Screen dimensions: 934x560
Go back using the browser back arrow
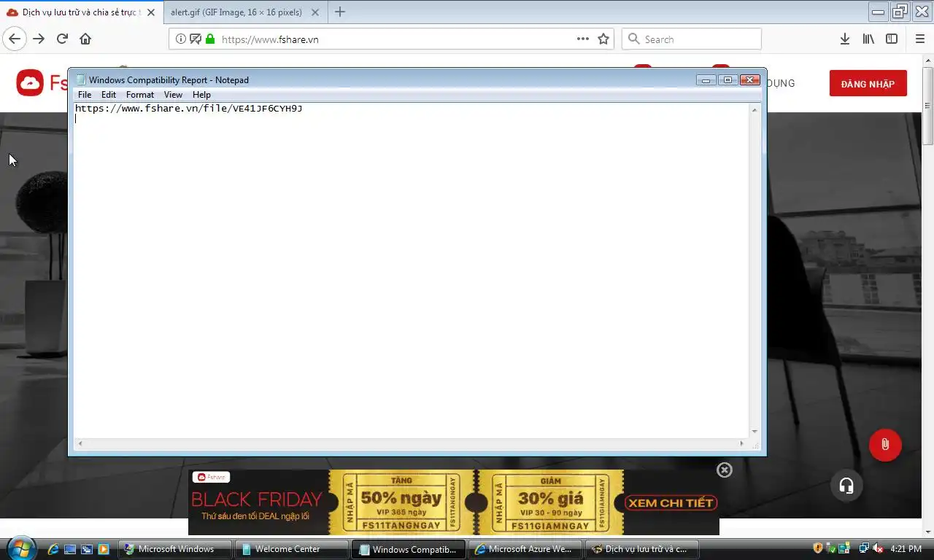pos(15,39)
